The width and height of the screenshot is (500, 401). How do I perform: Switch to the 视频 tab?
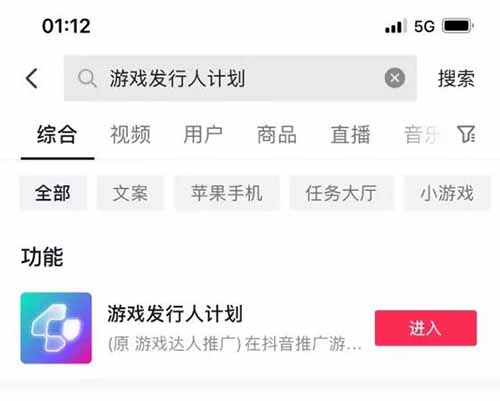[130, 135]
